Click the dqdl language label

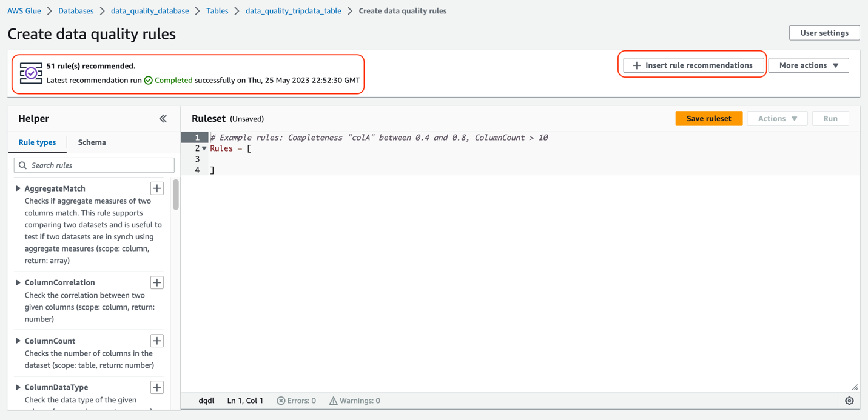[206, 401]
